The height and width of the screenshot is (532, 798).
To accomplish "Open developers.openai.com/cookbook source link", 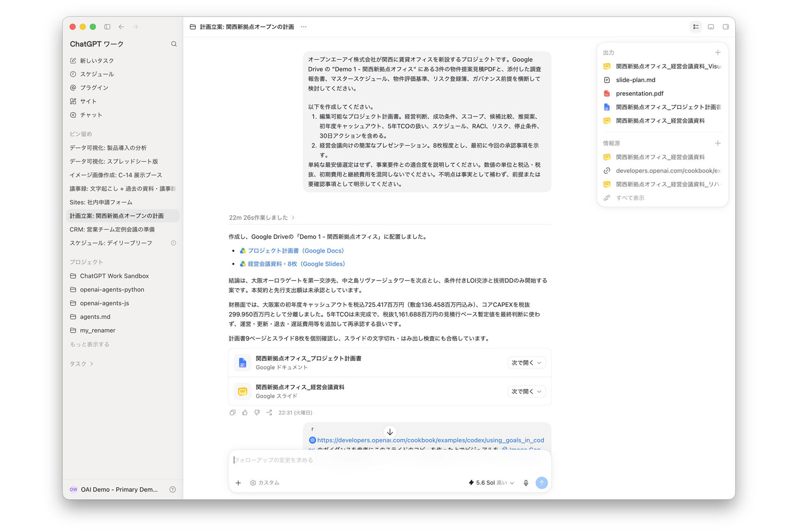I will 663,171.
